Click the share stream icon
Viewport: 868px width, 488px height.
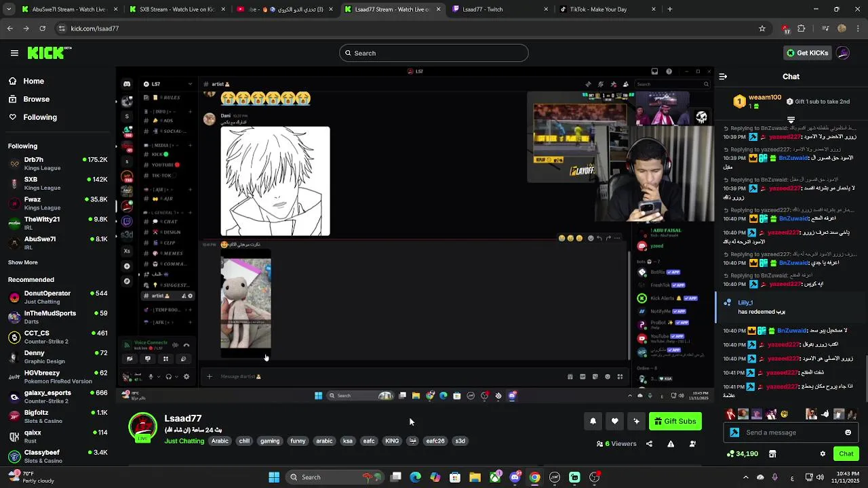(649, 444)
